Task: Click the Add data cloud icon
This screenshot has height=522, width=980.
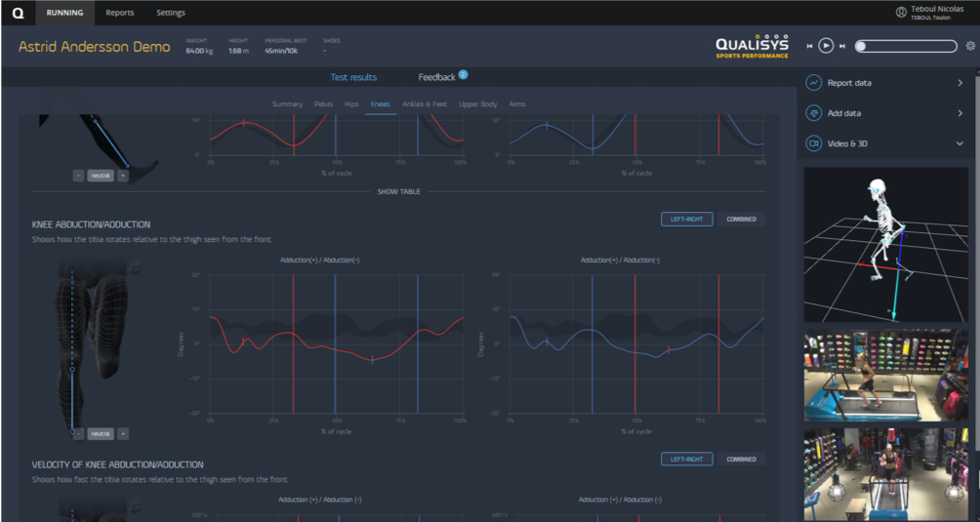Action: pyautogui.click(x=813, y=113)
